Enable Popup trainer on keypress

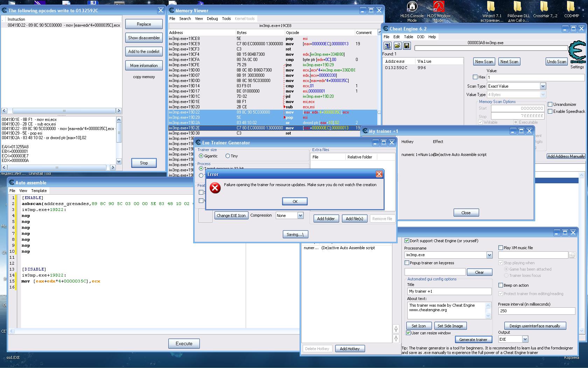(407, 263)
